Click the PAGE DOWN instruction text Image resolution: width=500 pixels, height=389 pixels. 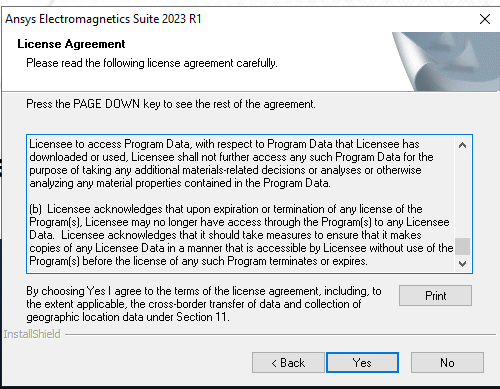[171, 104]
